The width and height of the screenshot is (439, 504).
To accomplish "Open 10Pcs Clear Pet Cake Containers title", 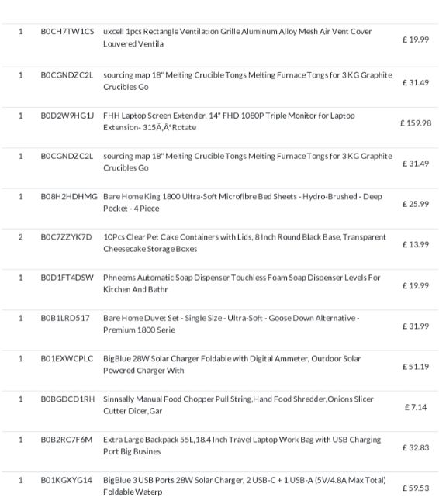I will (244, 243).
